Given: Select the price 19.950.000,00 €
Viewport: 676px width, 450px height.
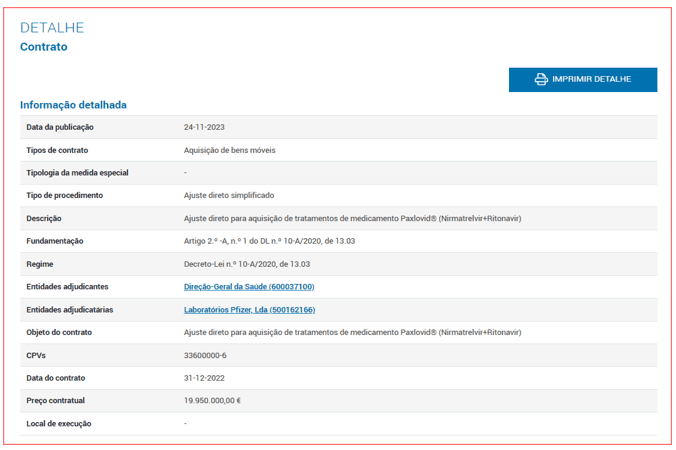Looking at the screenshot, I should [x=212, y=401].
